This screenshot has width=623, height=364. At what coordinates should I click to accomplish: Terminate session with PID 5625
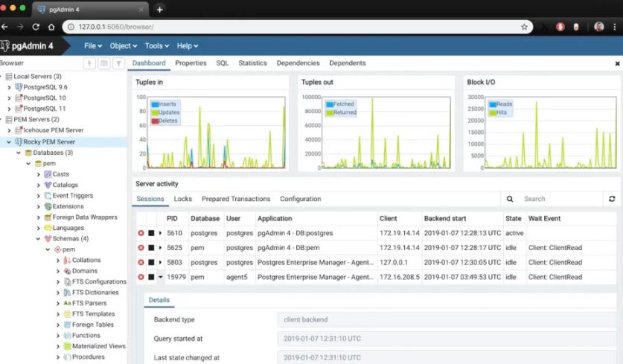point(141,248)
